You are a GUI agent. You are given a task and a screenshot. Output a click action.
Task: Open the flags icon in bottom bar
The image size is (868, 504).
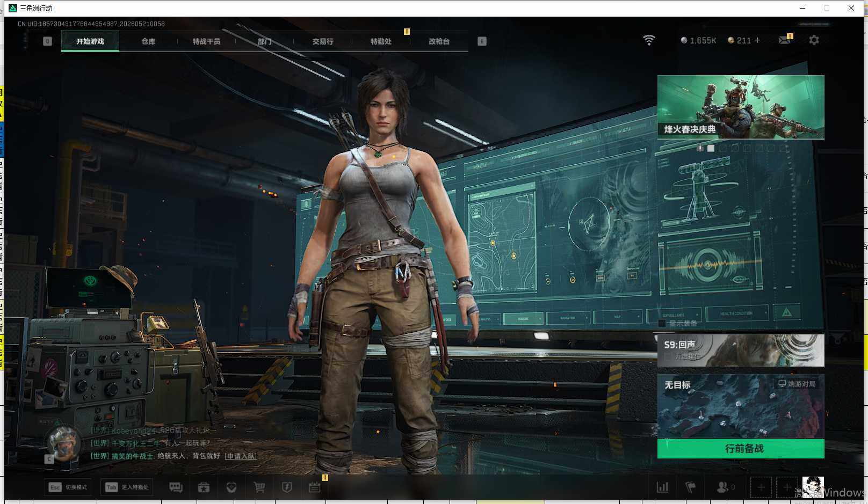[691, 487]
